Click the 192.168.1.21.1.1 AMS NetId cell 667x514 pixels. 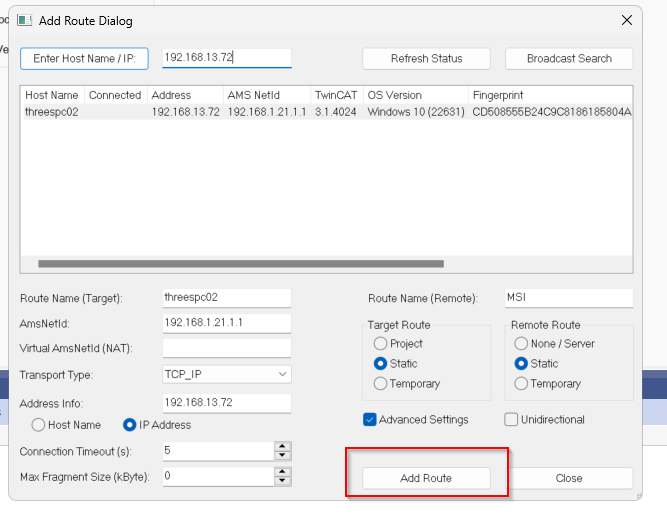coord(267,112)
